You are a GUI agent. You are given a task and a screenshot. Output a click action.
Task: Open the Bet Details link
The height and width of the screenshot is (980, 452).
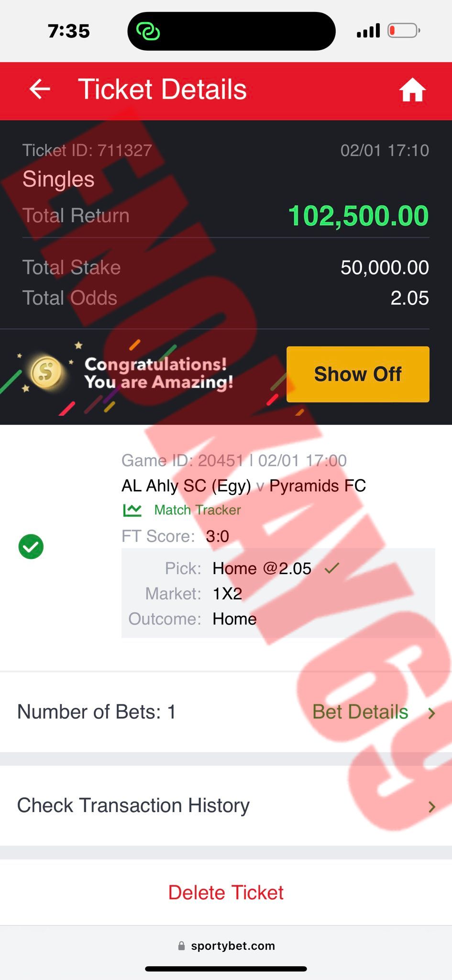point(360,712)
